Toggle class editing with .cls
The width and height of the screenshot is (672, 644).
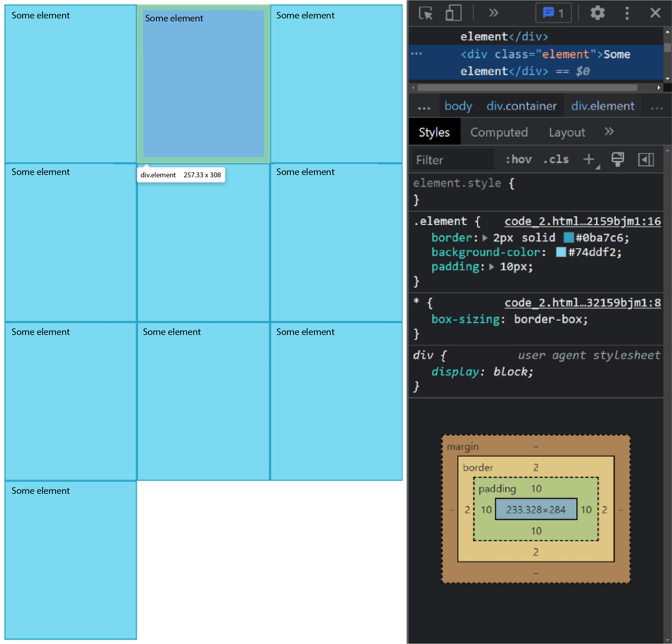pyautogui.click(x=555, y=159)
